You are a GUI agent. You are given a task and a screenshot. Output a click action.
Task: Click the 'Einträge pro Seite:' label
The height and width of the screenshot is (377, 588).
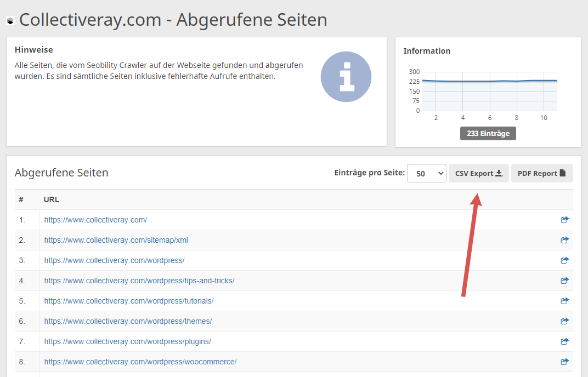point(369,173)
